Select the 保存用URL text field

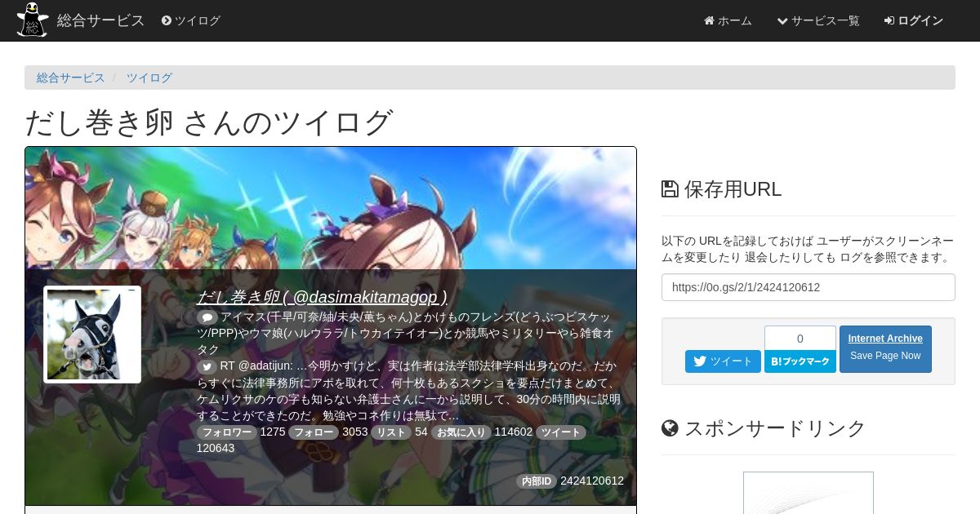coord(808,287)
